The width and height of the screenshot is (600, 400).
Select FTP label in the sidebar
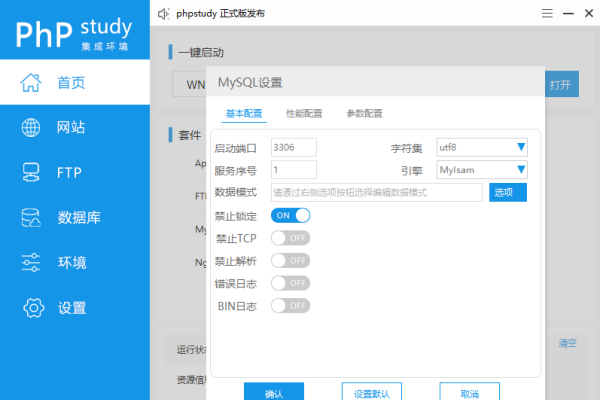(69, 173)
